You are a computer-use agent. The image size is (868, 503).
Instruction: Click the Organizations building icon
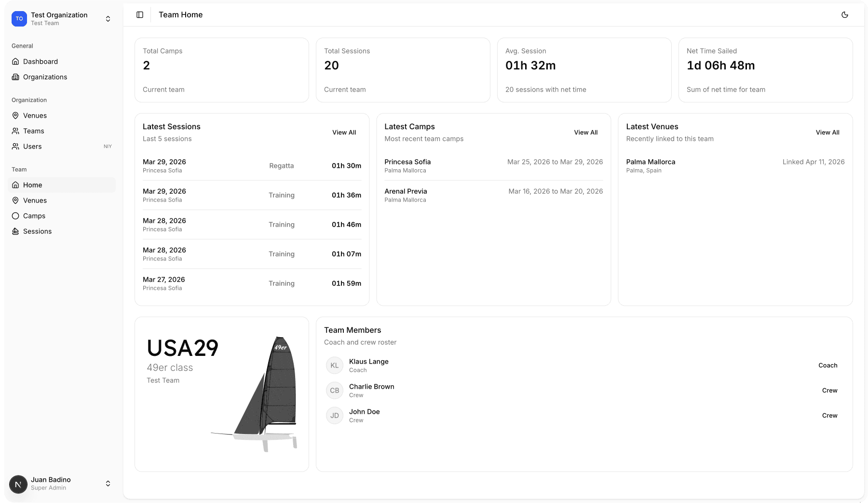click(15, 77)
